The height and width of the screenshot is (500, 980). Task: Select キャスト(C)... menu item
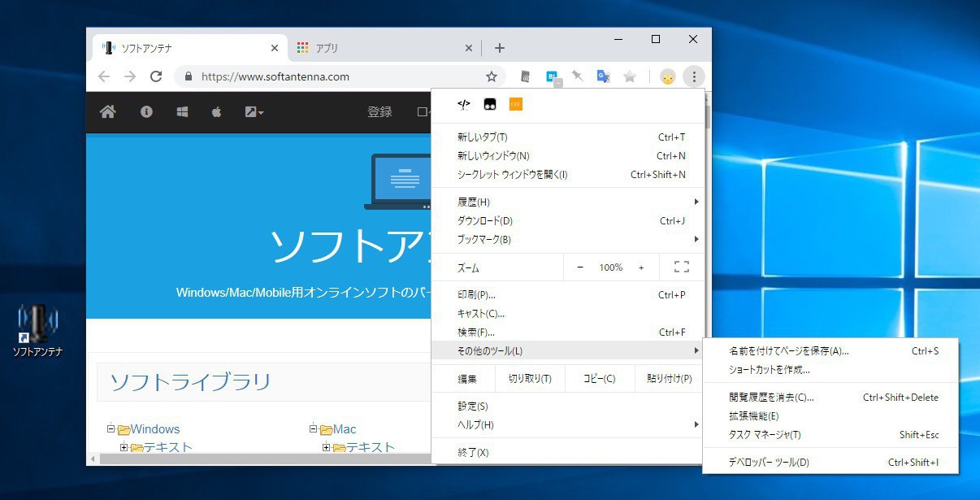567,314
